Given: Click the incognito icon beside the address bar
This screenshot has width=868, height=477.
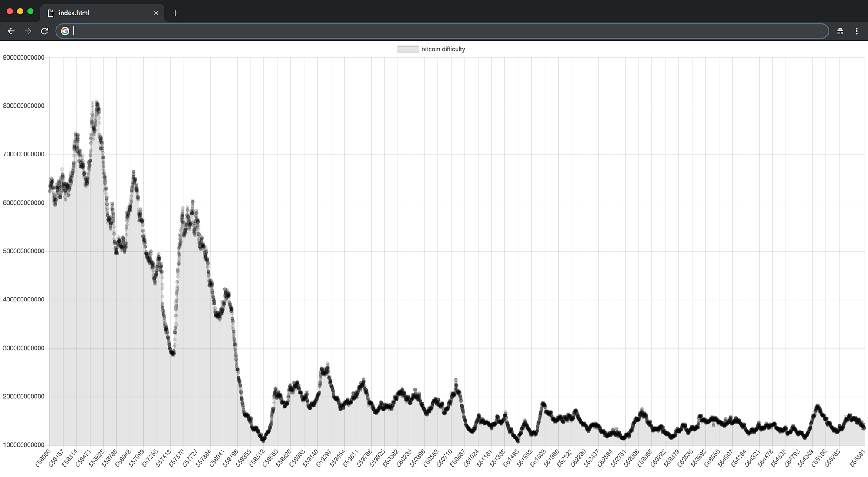Looking at the screenshot, I should coord(840,31).
